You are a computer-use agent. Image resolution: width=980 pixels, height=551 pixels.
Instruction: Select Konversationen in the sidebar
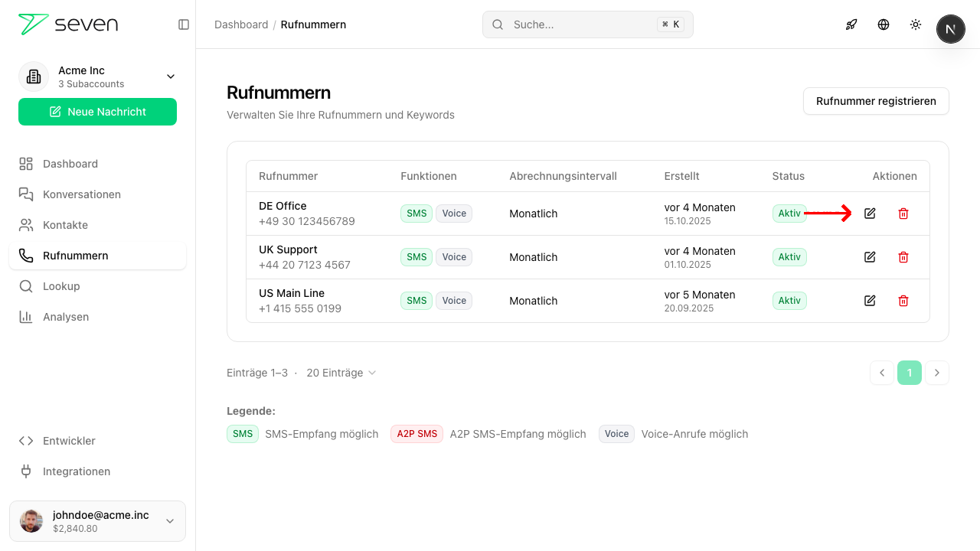(x=81, y=194)
